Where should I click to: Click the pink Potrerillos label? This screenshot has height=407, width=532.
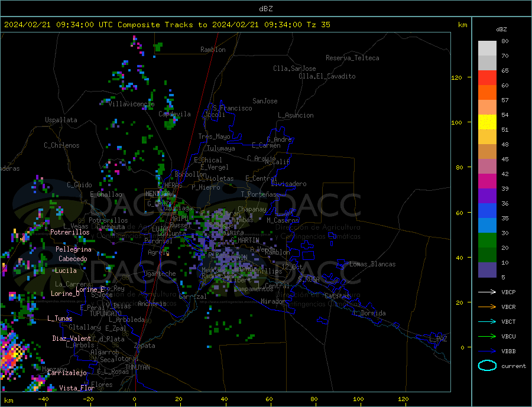click(x=70, y=232)
